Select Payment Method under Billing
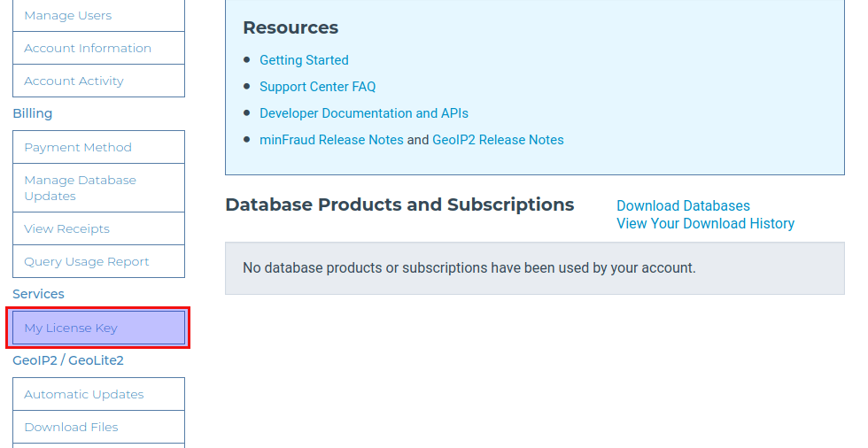Image resolution: width=868 pixels, height=448 pixels. (78, 148)
